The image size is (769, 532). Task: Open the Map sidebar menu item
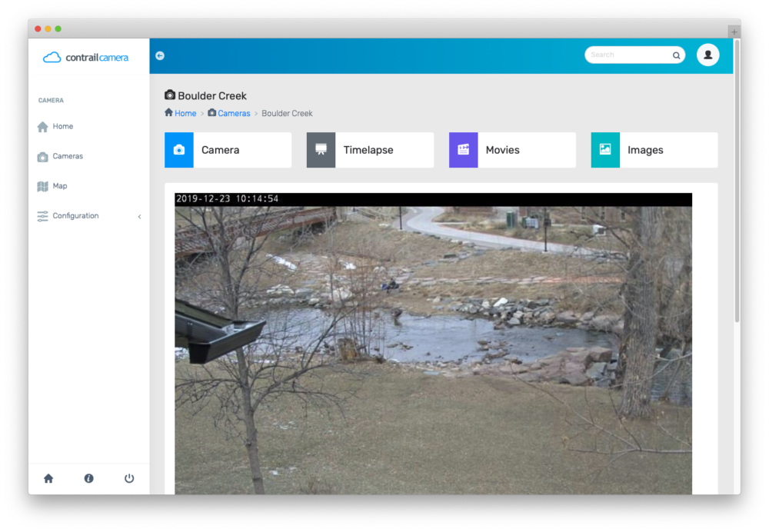click(x=88, y=186)
